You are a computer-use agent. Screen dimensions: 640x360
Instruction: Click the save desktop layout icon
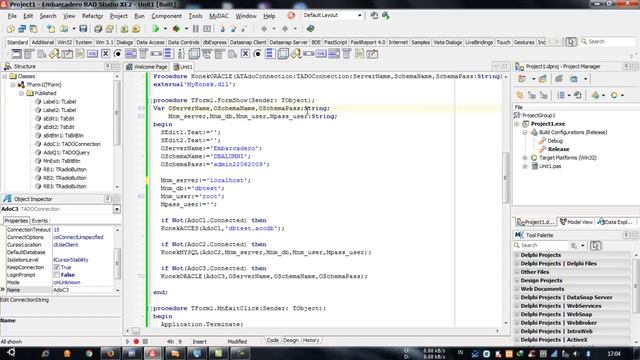click(x=374, y=16)
